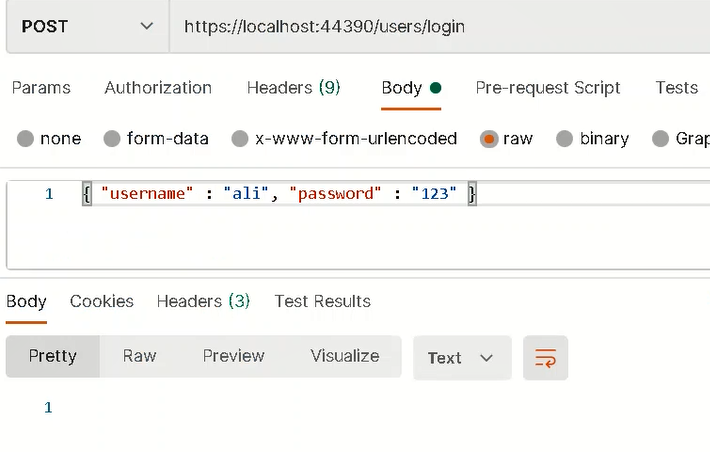Open the Authorization tab
This screenshot has width=710, height=452.
coord(158,87)
